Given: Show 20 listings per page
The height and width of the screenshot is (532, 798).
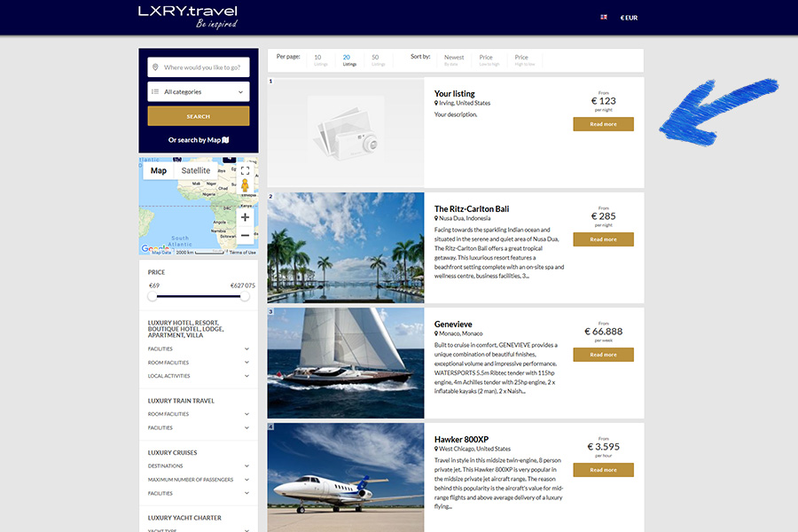Looking at the screenshot, I should tap(349, 60).
